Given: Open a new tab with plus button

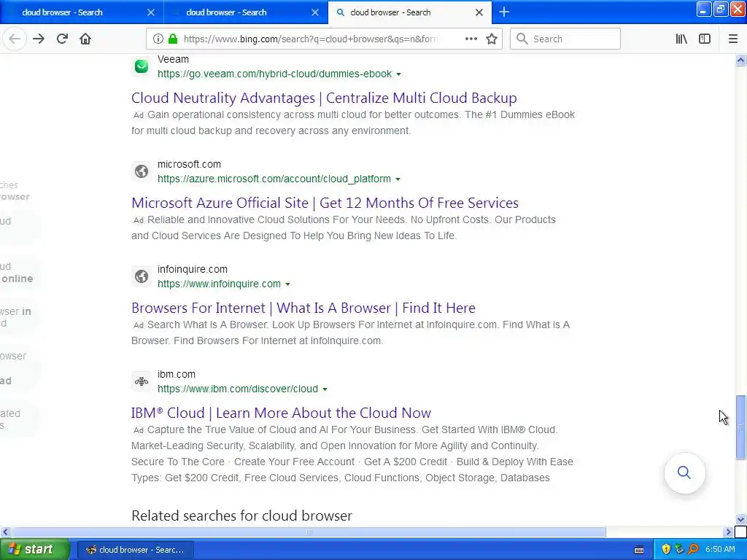Looking at the screenshot, I should pyautogui.click(x=504, y=12).
